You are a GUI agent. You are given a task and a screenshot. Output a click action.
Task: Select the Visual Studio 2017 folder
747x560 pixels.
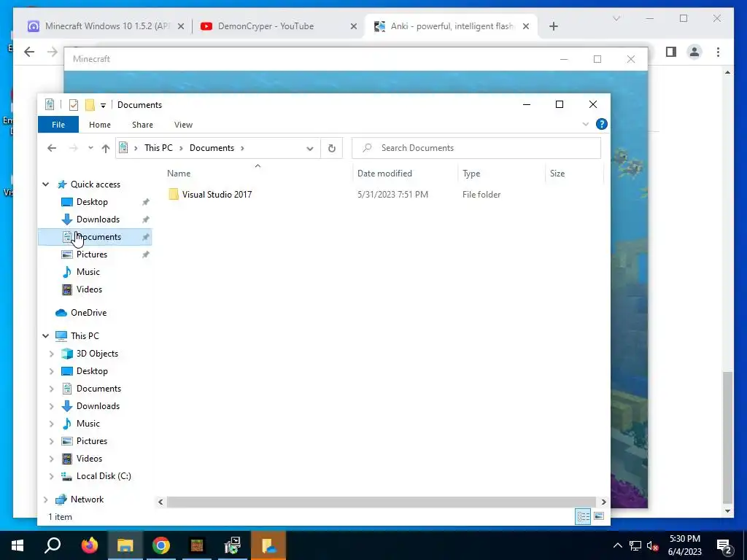click(x=217, y=194)
